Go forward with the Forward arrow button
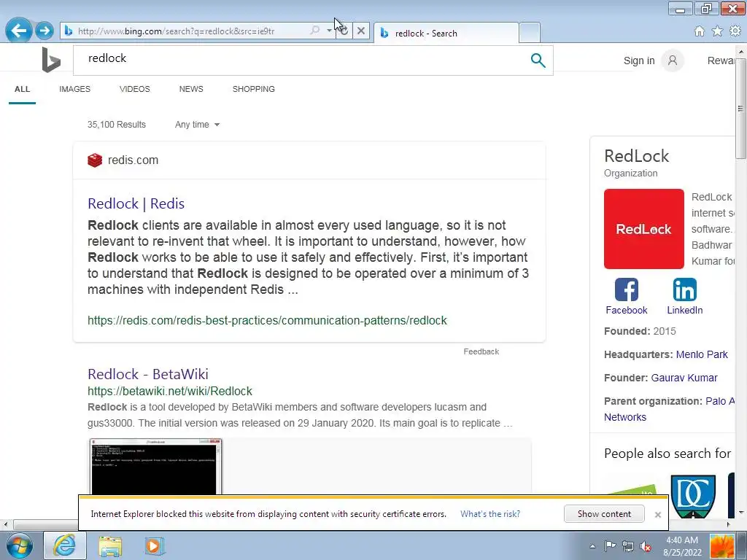 click(44, 31)
